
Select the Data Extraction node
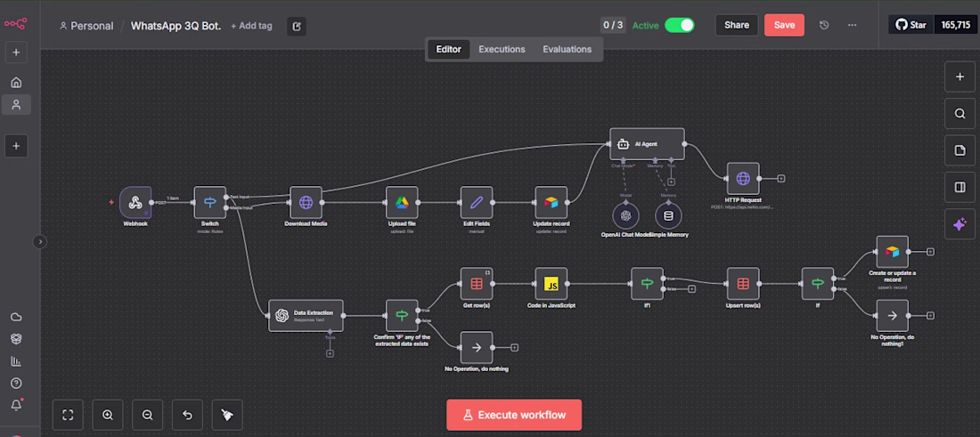(306, 315)
